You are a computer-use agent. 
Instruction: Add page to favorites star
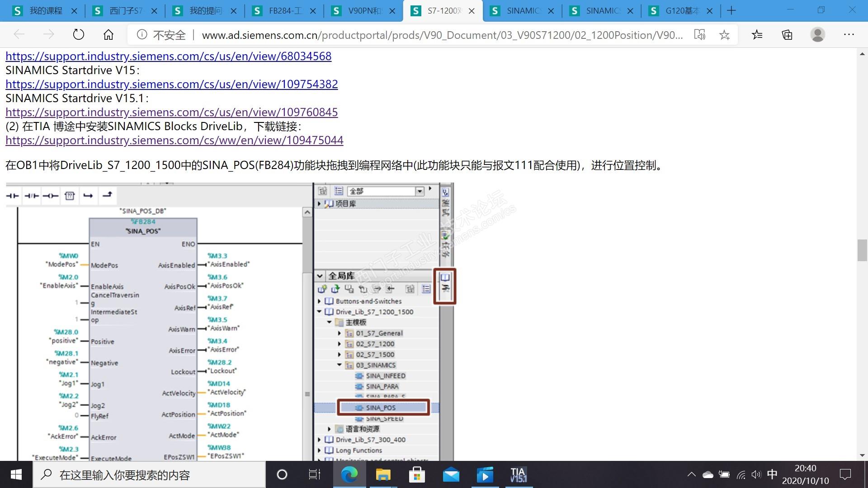pyautogui.click(x=724, y=35)
